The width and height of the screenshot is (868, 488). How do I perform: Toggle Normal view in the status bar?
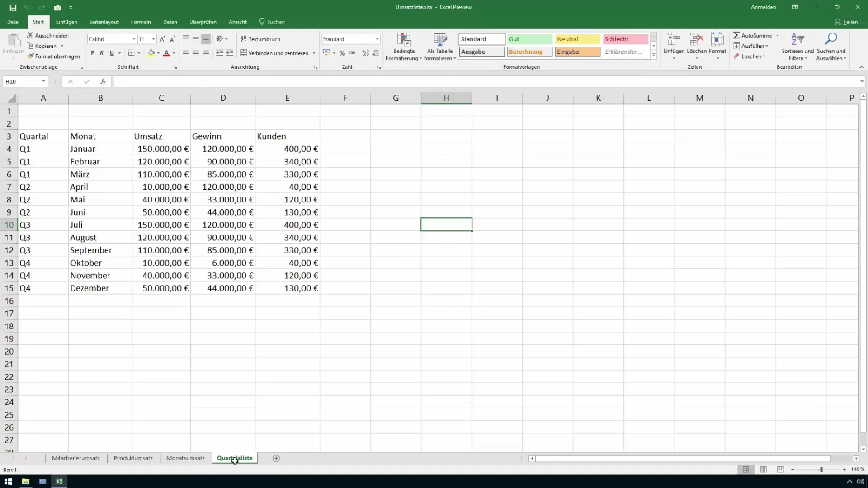point(746,469)
